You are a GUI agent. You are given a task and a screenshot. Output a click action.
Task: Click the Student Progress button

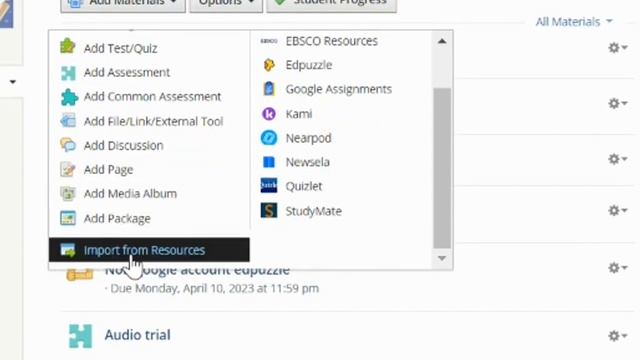pos(331,5)
